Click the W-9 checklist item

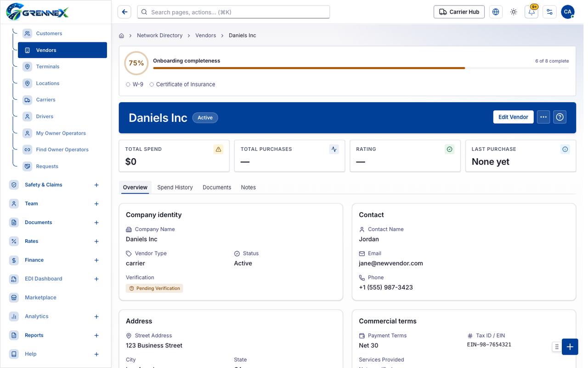coord(135,84)
